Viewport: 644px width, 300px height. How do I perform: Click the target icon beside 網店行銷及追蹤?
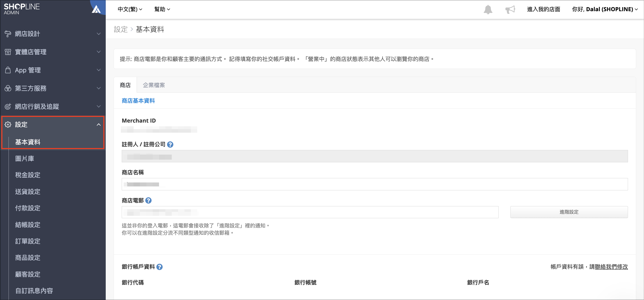coord(8,107)
